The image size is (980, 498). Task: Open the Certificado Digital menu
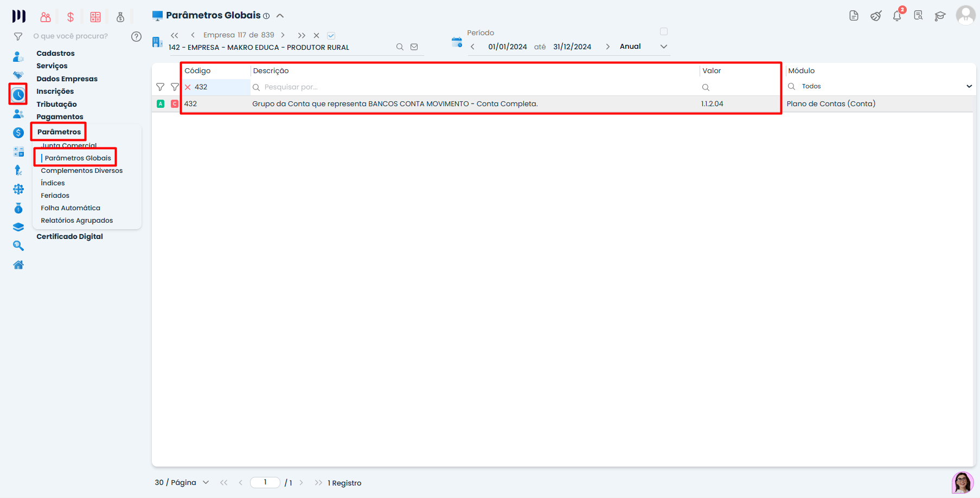(69, 236)
